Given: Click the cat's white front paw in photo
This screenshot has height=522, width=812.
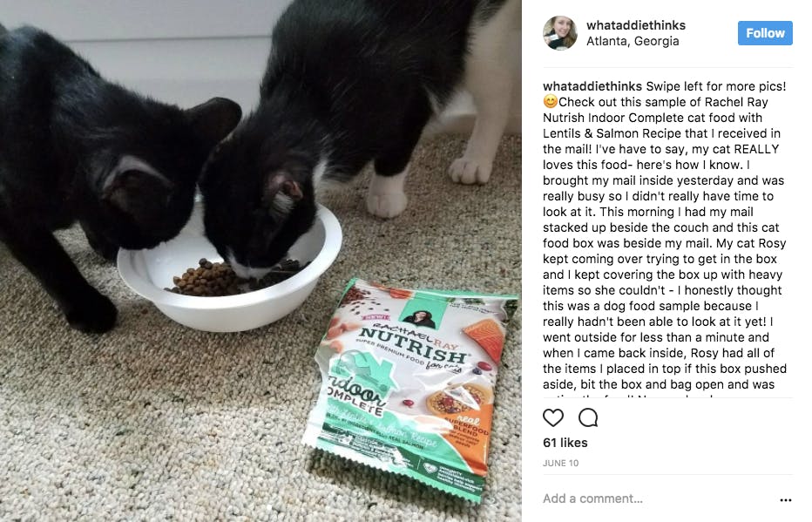Looking at the screenshot, I should coord(386,197).
